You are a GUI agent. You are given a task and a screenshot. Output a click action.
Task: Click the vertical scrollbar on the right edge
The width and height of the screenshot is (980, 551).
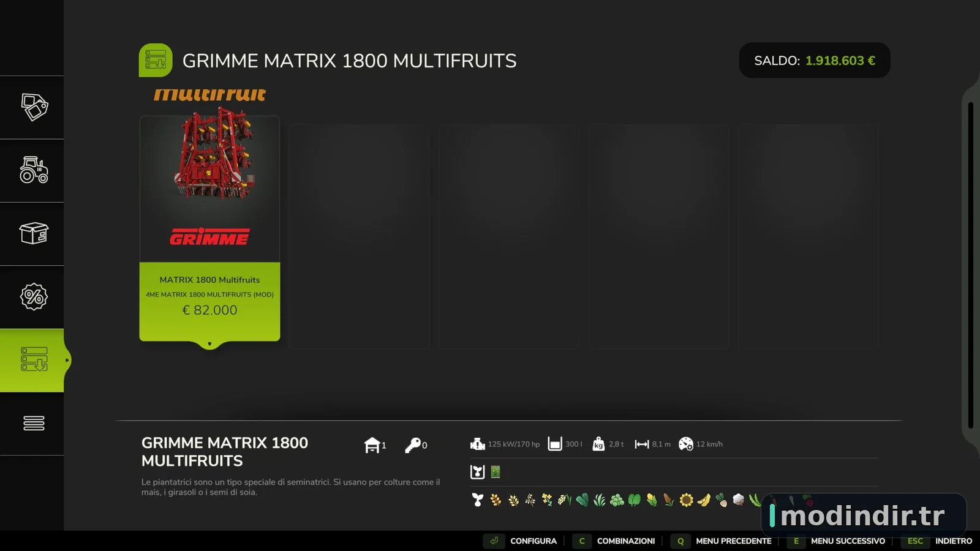click(970, 266)
